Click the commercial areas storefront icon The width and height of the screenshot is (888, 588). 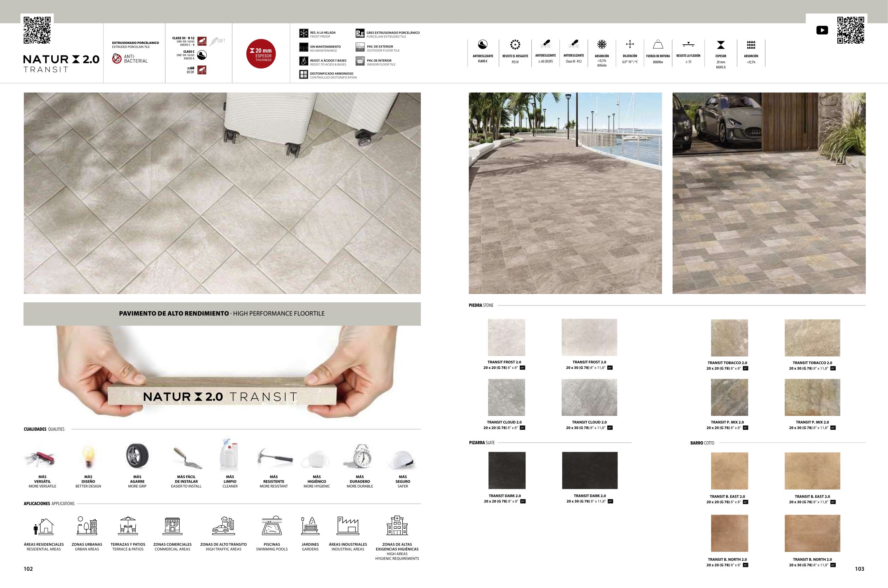(x=173, y=525)
